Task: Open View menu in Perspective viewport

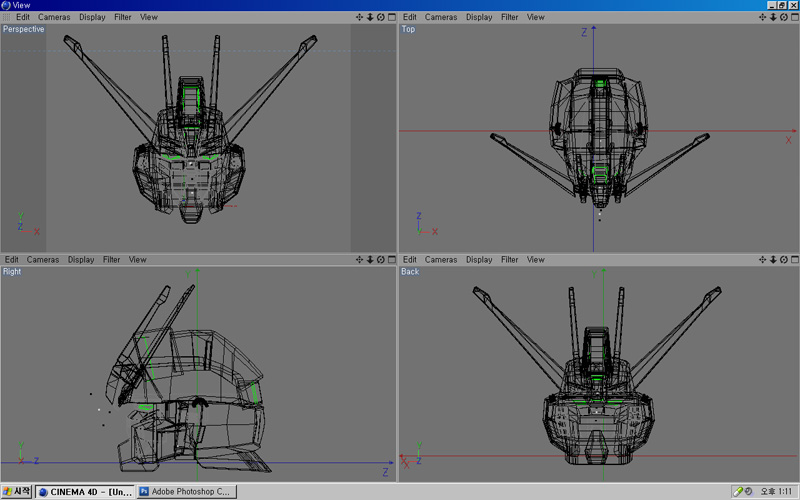Action: (149, 17)
